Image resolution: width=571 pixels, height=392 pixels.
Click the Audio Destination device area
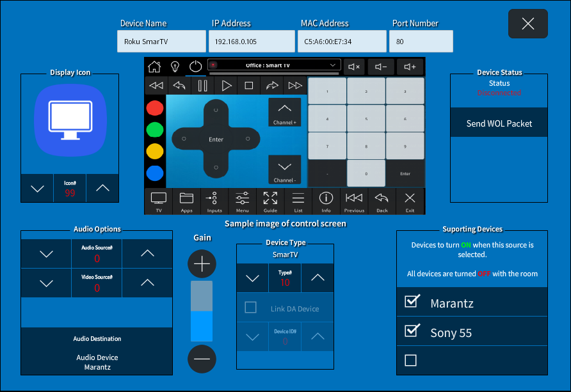tap(97, 351)
